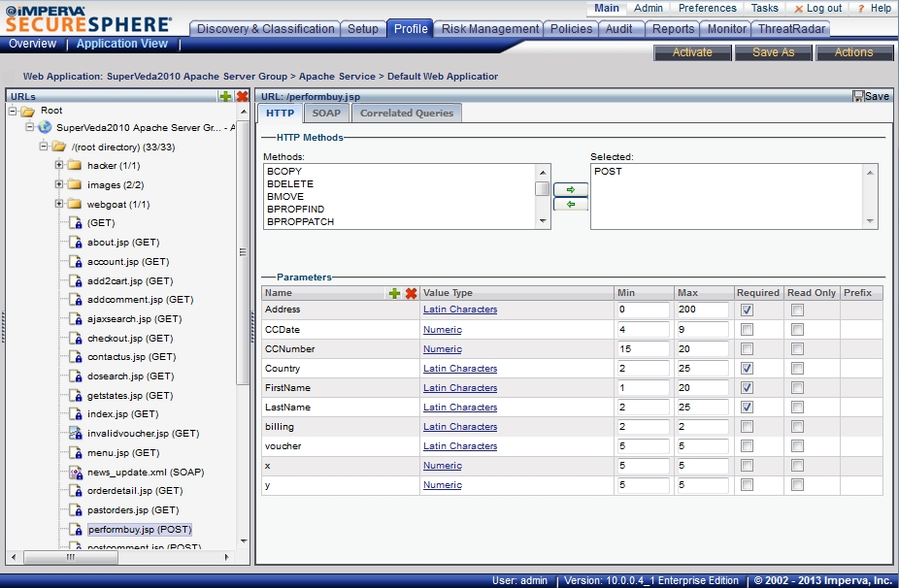Switch to the SOAP tab
The image size is (899, 588).
pos(326,114)
